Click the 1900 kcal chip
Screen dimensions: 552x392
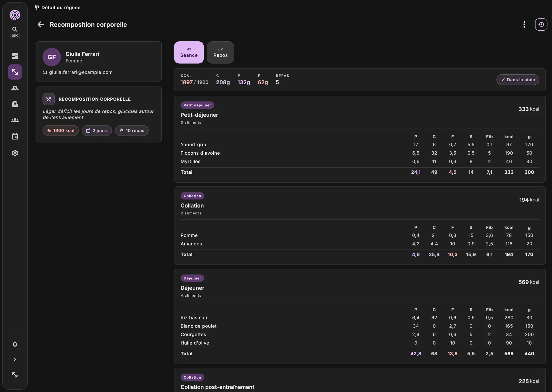(x=61, y=131)
